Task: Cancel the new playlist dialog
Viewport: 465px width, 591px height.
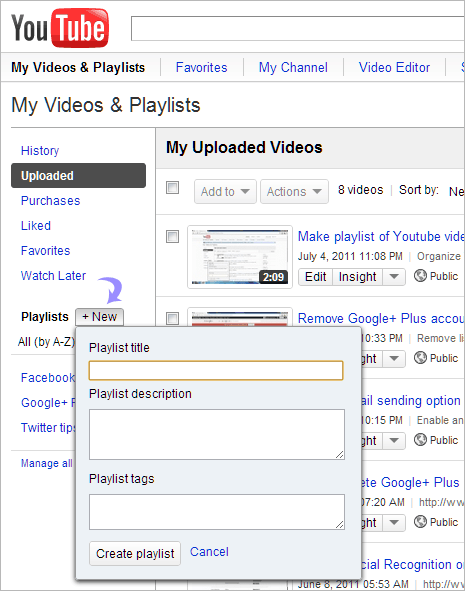Action: pos(209,552)
